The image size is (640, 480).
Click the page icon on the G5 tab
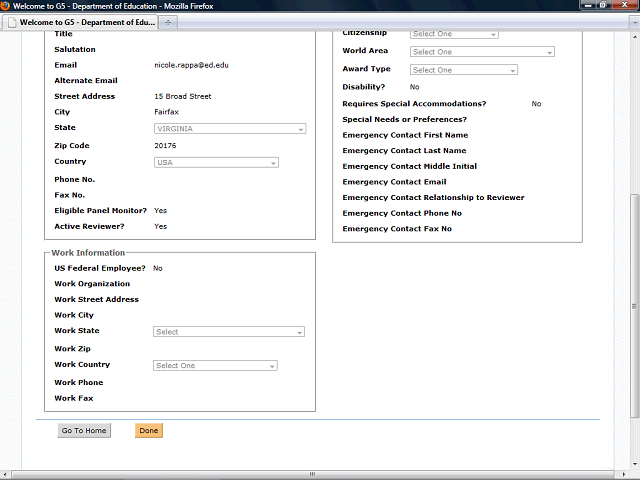[x=11, y=21]
